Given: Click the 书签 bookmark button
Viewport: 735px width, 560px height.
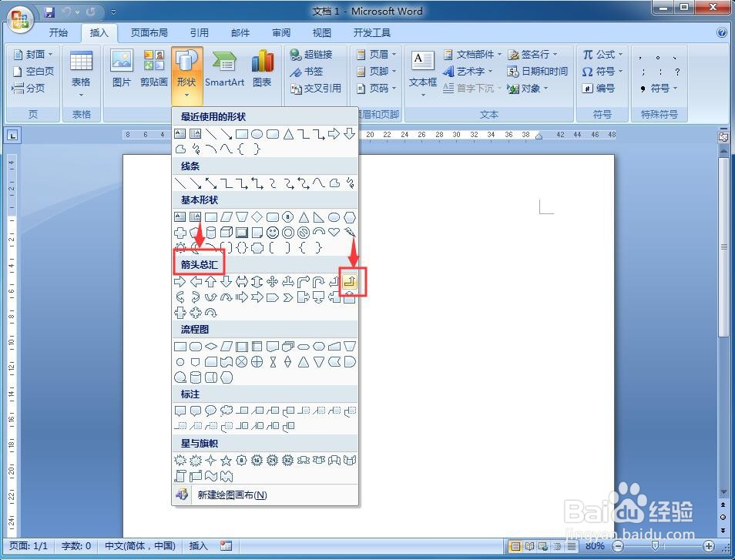Looking at the screenshot, I should (x=307, y=71).
